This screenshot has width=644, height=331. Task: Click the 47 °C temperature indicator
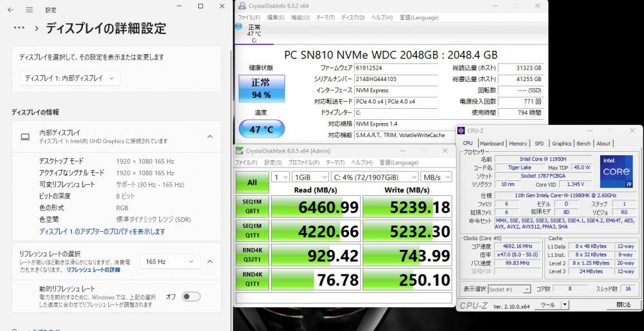tap(261, 129)
